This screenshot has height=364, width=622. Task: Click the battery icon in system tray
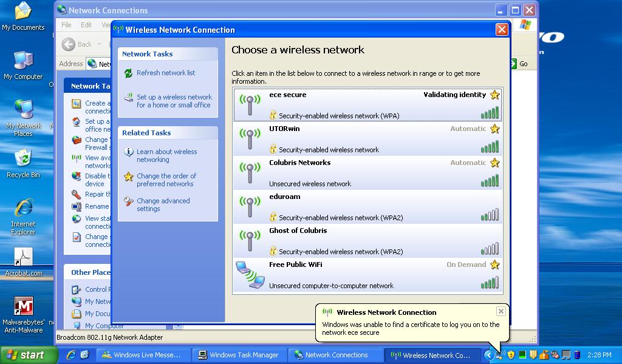pyautogui.click(x=577, y=355)
